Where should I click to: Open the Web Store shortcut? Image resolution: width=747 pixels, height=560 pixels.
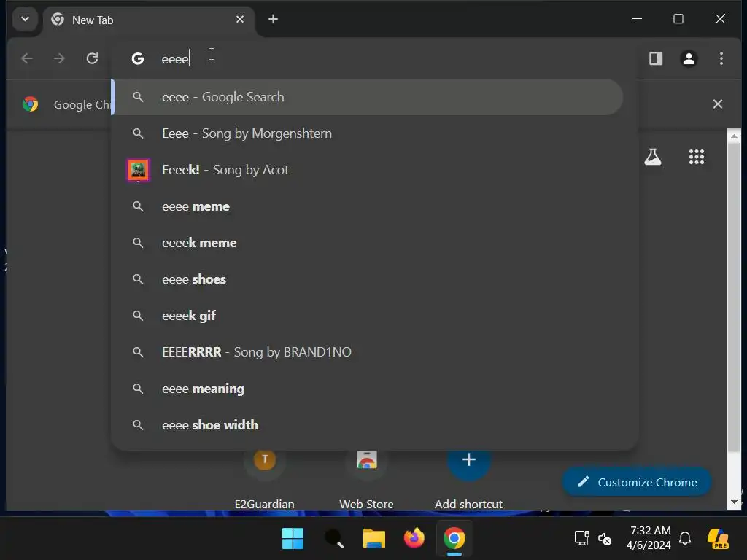pyautogui.click(x=366, y=480)
